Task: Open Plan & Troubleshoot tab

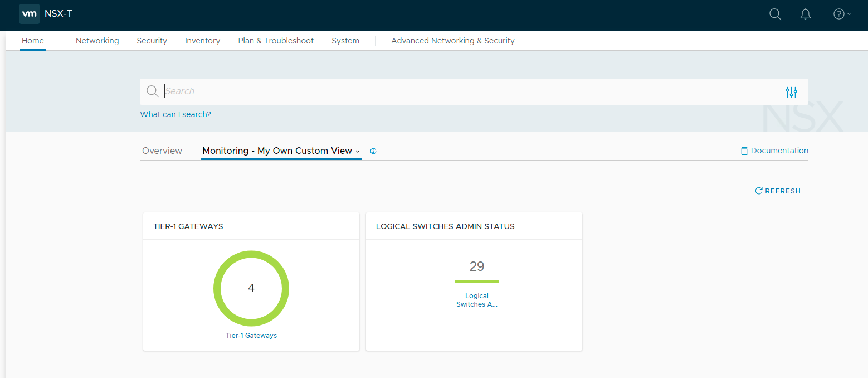Action: [276, 41]
